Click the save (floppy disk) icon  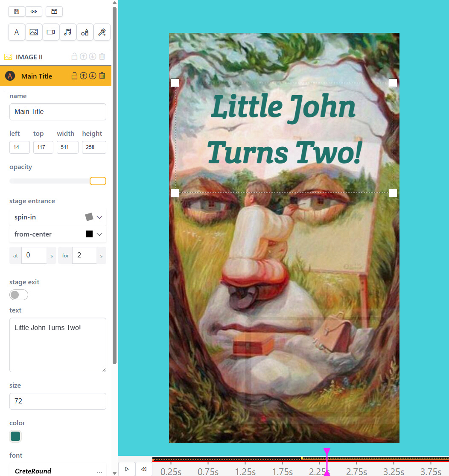click(17, 12)
